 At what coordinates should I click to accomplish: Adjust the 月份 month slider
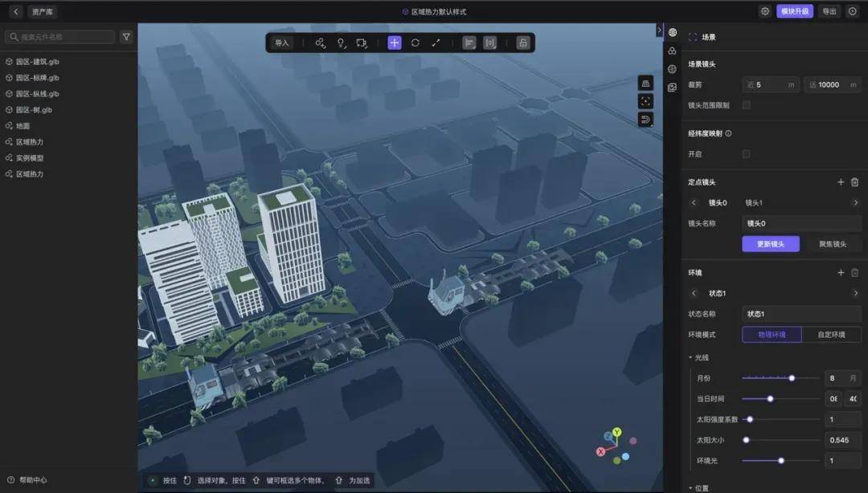click(792, 377)
